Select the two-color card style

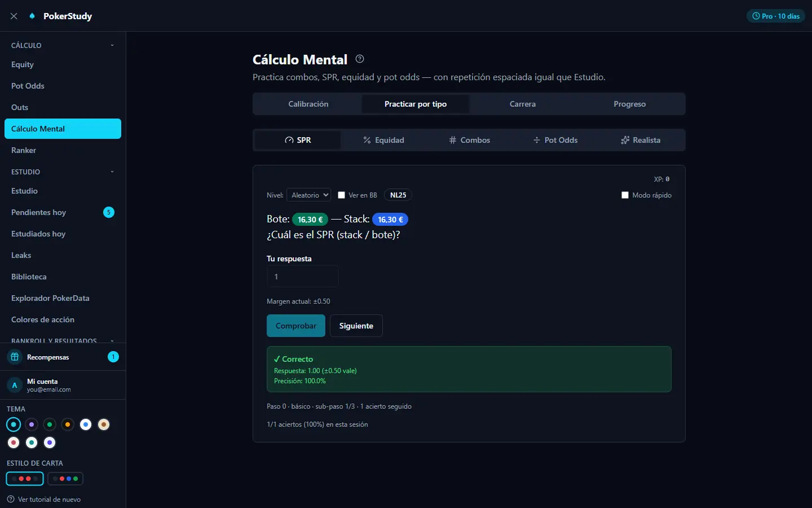(x=25, y=479)
